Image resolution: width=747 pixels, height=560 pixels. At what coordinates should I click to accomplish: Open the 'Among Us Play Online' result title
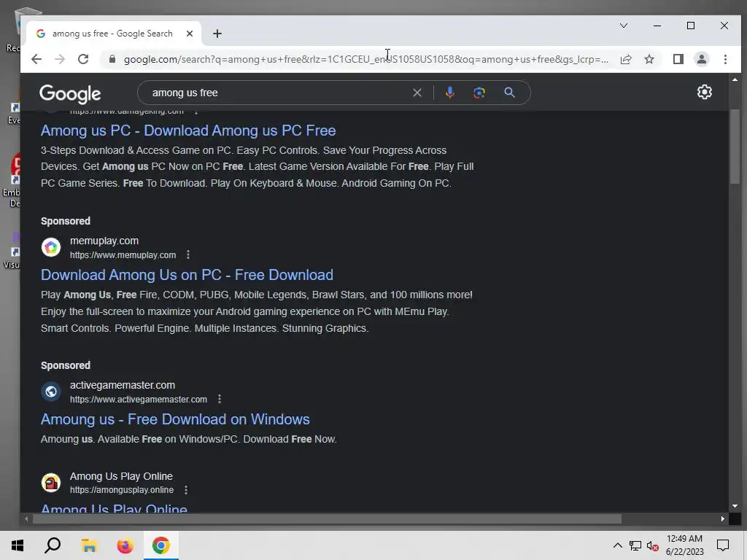pyautogui.click(x=114, y=507)
